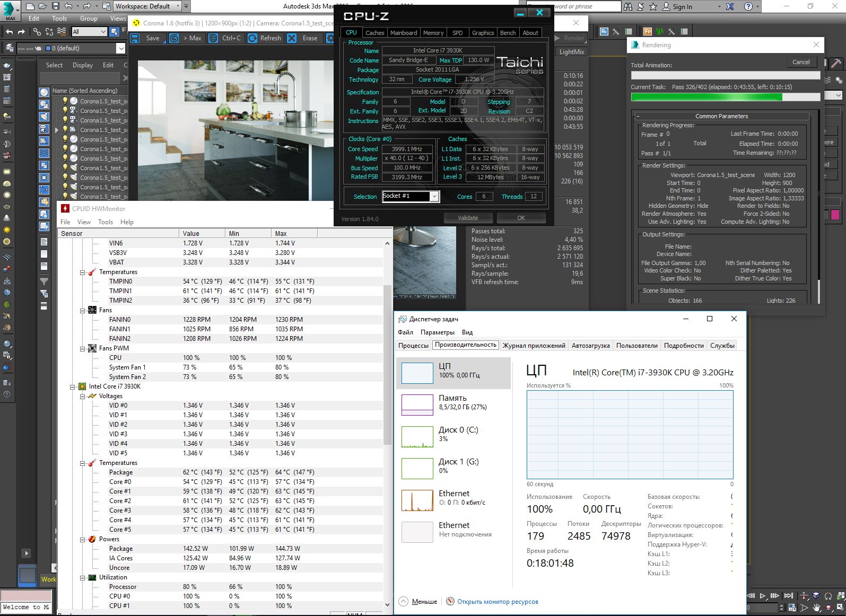Click the Select and Link chain icon
Viewport: 846px width, 616px height.
37,32
